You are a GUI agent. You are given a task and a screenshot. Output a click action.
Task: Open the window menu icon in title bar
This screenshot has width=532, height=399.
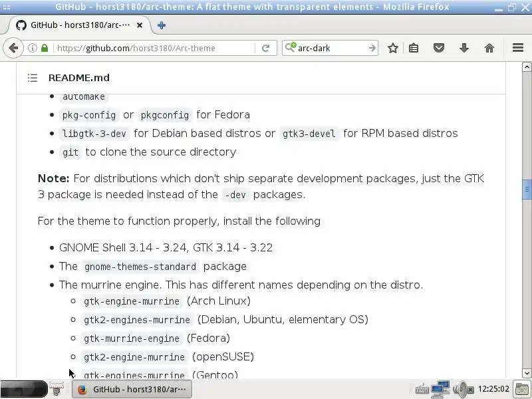tap(6, 7)
